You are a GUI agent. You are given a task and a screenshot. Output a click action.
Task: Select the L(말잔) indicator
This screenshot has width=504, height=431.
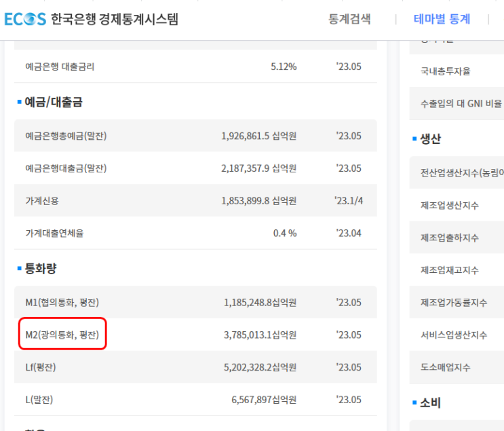[x=39, y=400]
